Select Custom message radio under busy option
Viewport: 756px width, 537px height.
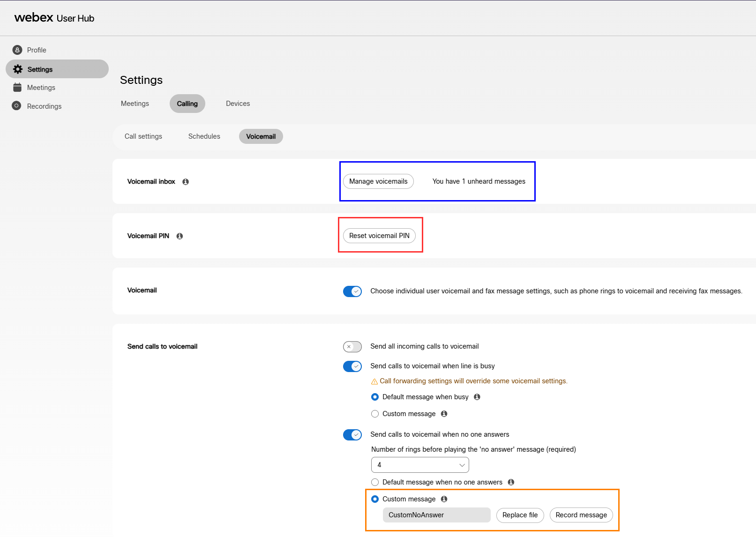point(375,414)
